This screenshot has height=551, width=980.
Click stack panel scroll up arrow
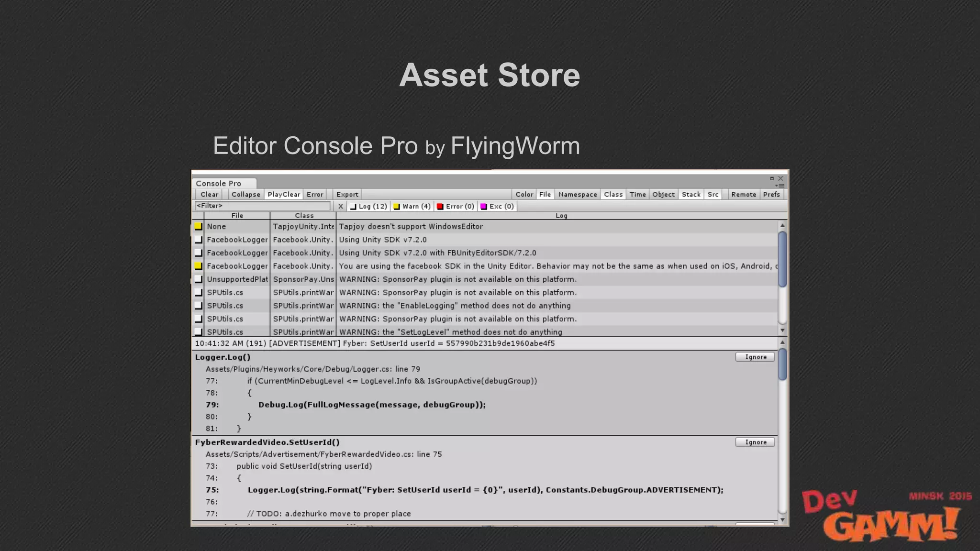(x=782, y=342)
